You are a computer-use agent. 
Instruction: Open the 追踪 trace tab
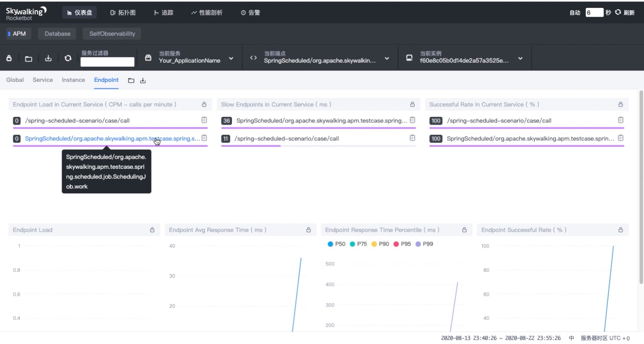(x=163, y=12)
